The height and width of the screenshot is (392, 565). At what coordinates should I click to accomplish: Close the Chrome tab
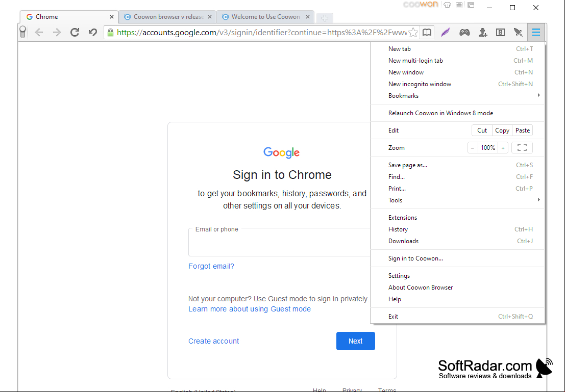click(x=112, y=17)
